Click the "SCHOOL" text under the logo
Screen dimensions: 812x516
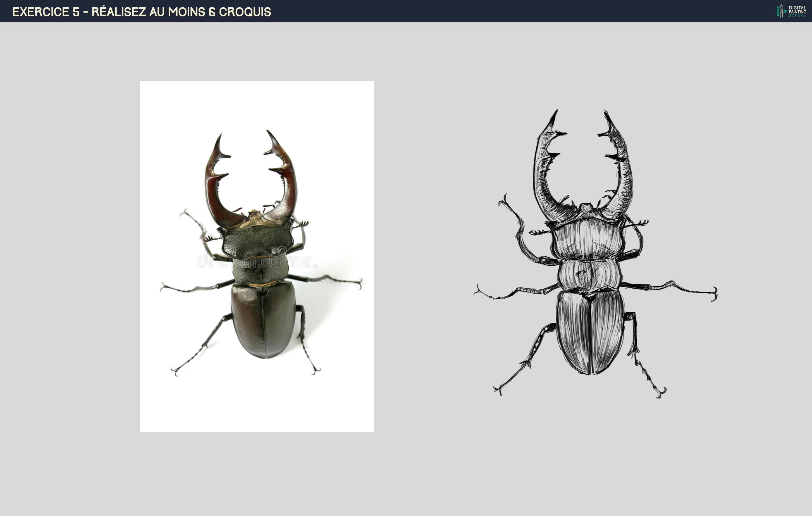tap(797, 16)
